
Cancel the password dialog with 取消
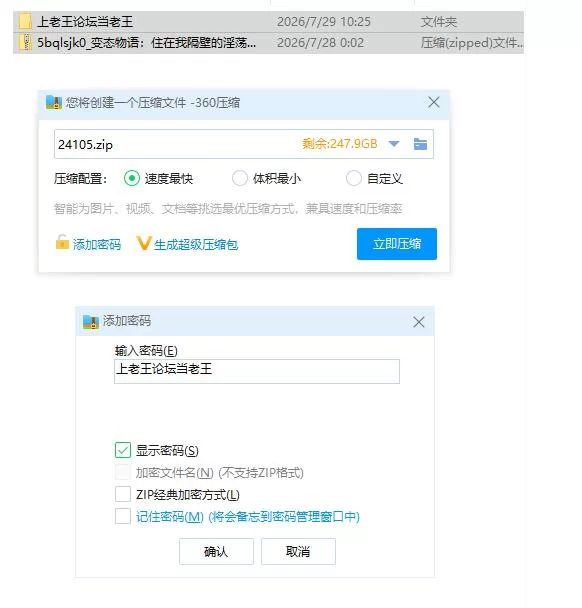point(298,551)
